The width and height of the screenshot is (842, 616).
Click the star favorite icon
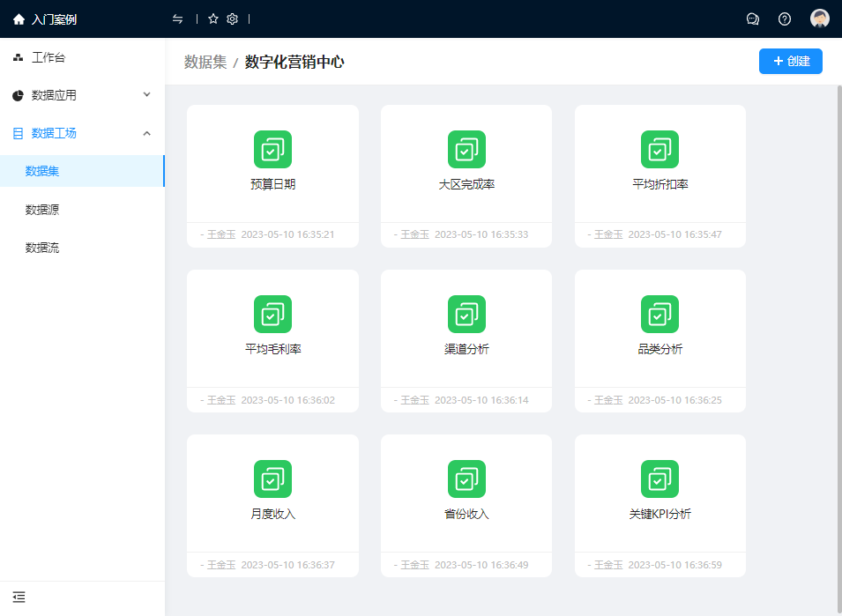(x=213, y=19)
